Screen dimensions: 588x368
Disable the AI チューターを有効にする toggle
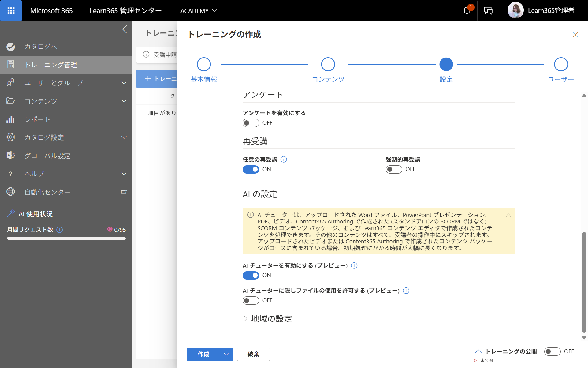click(251, 275)
